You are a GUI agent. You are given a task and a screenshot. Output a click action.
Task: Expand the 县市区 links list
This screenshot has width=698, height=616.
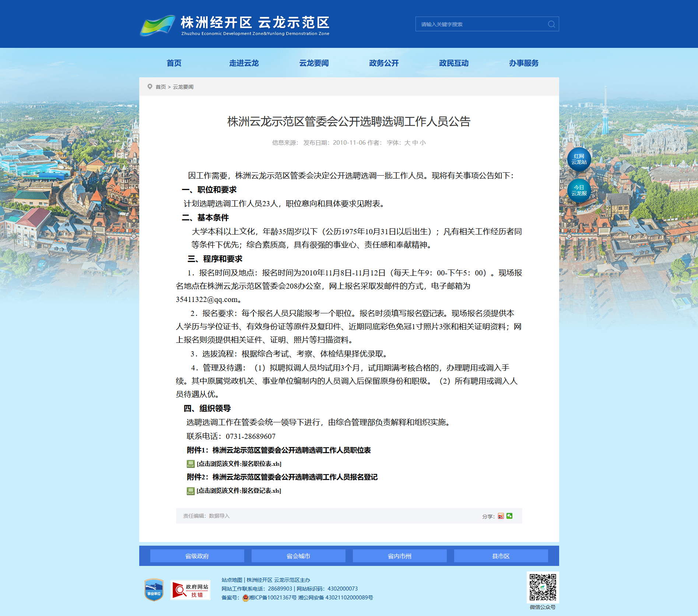click(501, 556)
